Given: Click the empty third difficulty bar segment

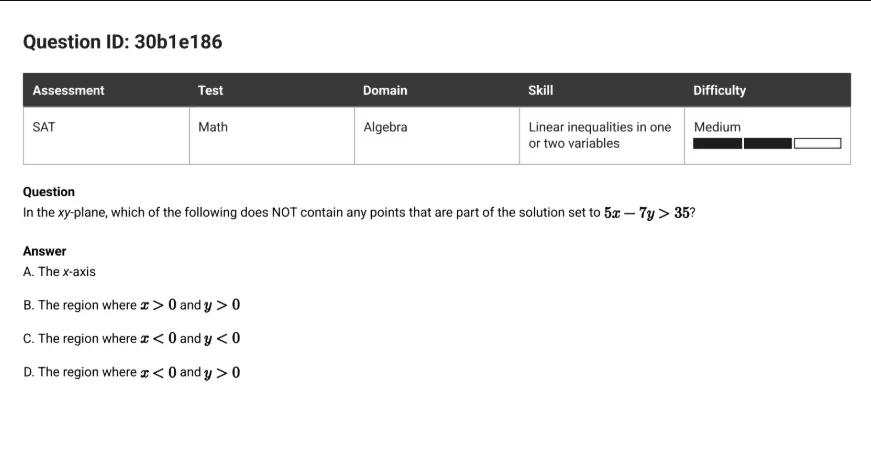Looking at the screenshot, I should pyautogui.click(x=817, y=143).
